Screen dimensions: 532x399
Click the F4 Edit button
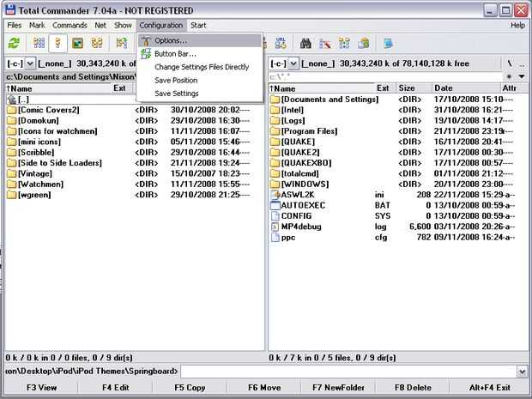[x=115, y=388]
